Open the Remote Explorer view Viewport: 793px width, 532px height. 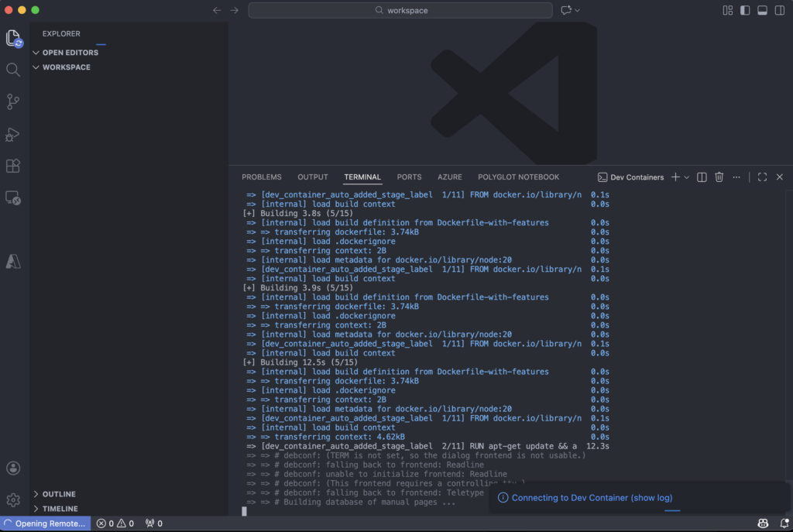[13, 198]
